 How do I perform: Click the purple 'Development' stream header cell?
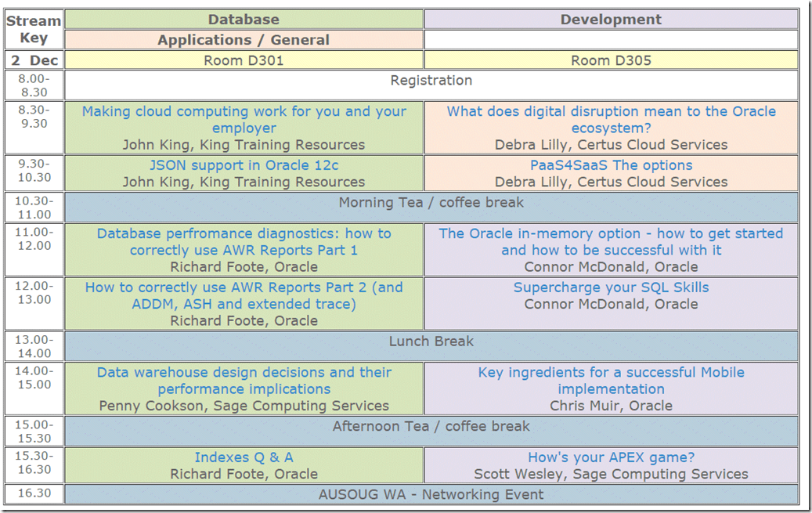611,20
